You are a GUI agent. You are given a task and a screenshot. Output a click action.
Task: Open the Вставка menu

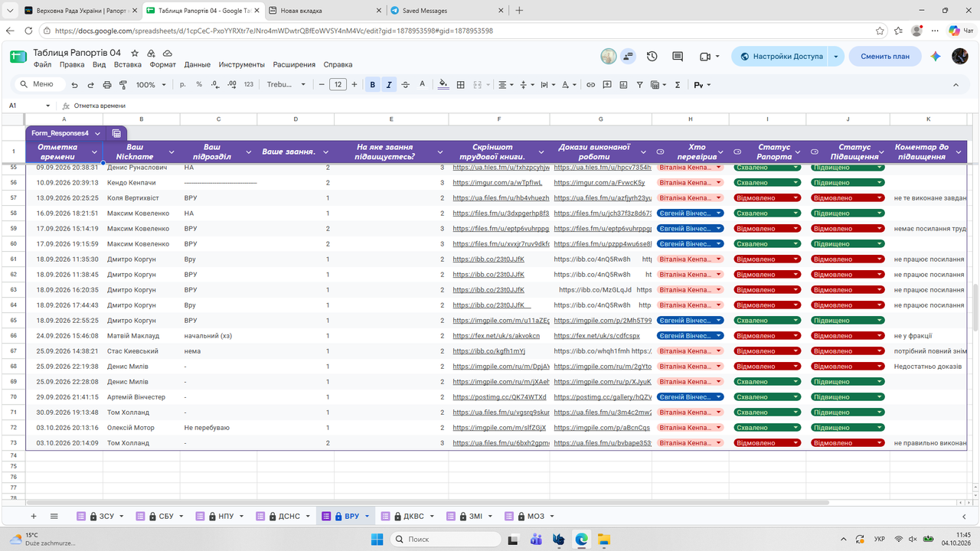[127, 65]
